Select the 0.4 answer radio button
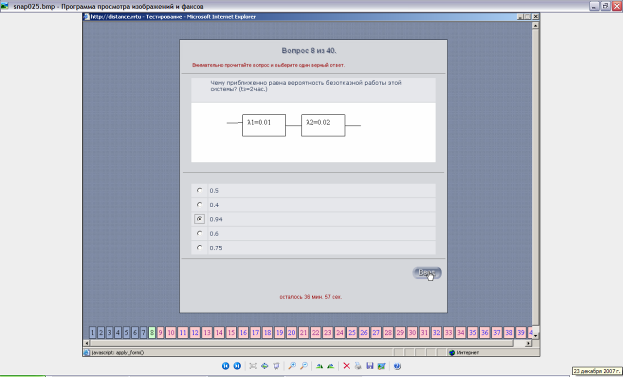The width and height of the screenshot is (623, 377). pyautogui.click(x=199, y=205)
